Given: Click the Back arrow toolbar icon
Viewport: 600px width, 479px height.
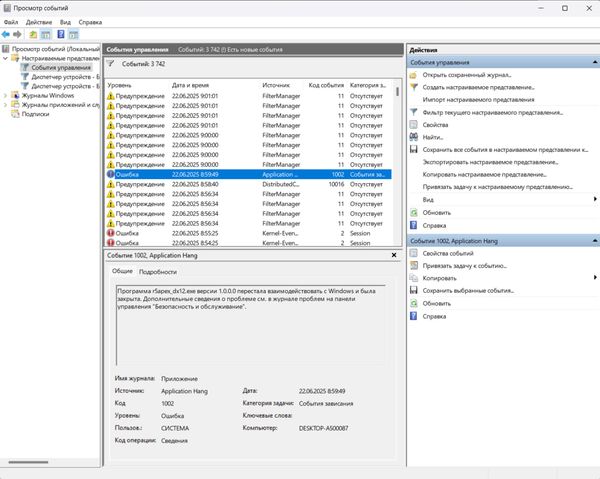Looking at the screenshot, I should point(6,34).
